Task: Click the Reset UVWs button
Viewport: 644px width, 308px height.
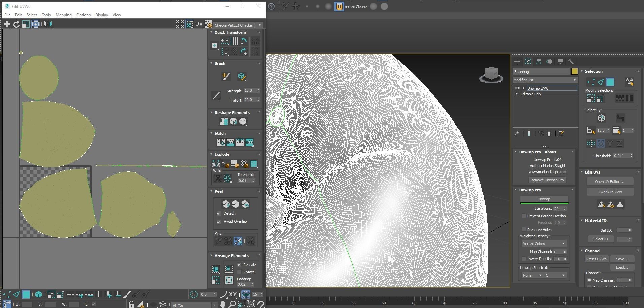Action: [597, 259]
